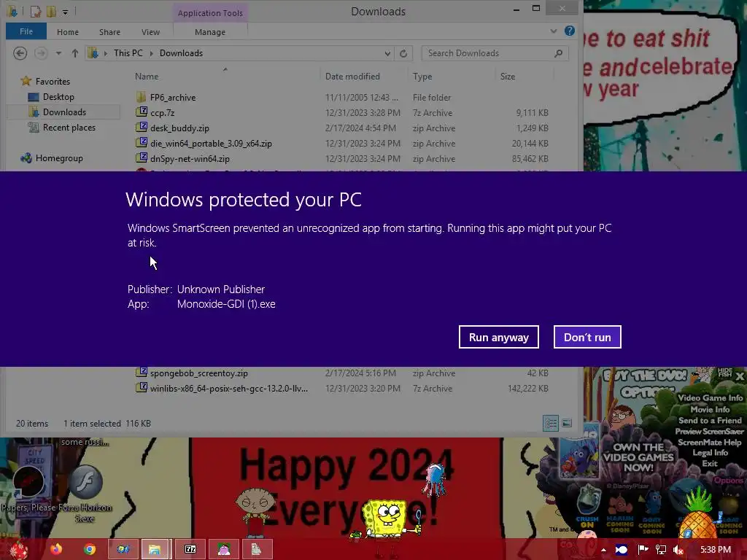The width and height of the screenshot is (747, 560).
Task: Click the Refresh button beside address bar
Action: pyautogui.click(x=403, y=53)
